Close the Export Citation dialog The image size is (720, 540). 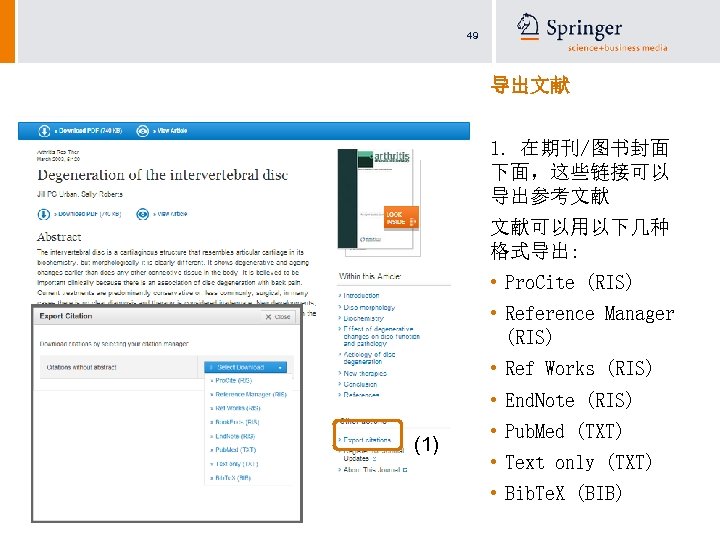click(278, 317)
